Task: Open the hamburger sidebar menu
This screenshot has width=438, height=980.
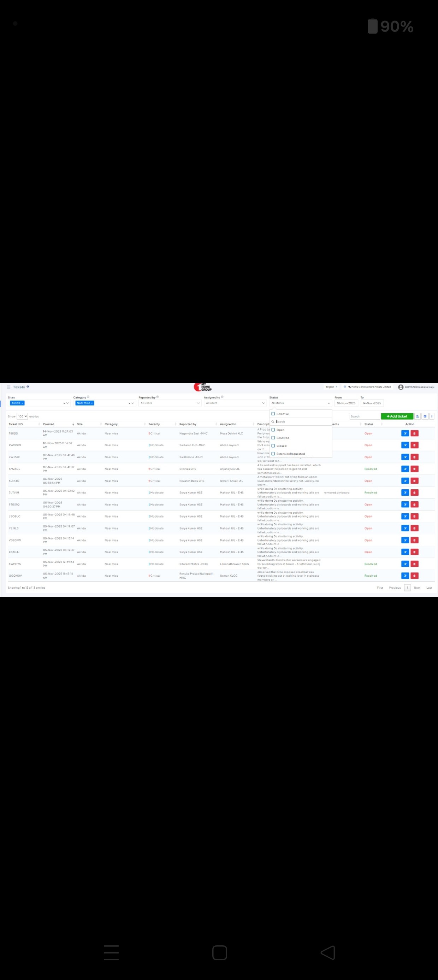Action: point(9,387)
